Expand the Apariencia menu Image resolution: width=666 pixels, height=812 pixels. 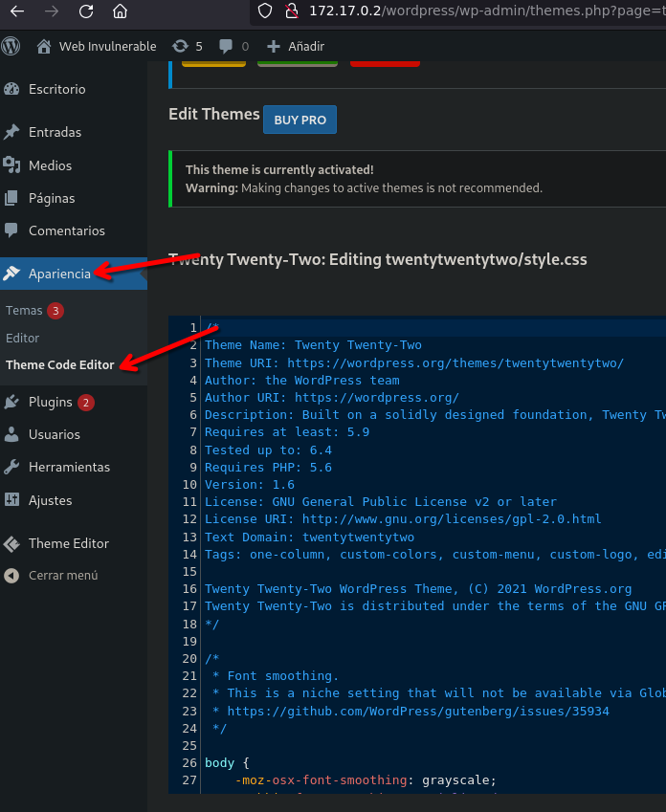[x=59, y=274]
